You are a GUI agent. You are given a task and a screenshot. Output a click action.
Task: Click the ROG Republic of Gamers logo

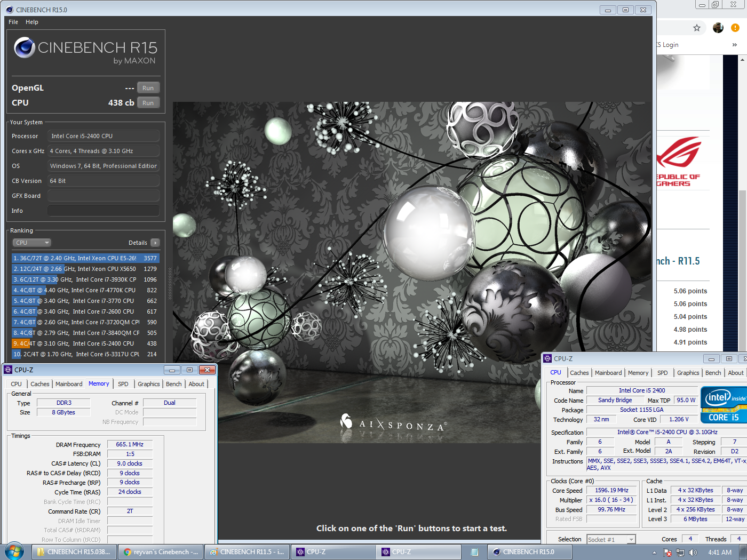tap(679, 162)
